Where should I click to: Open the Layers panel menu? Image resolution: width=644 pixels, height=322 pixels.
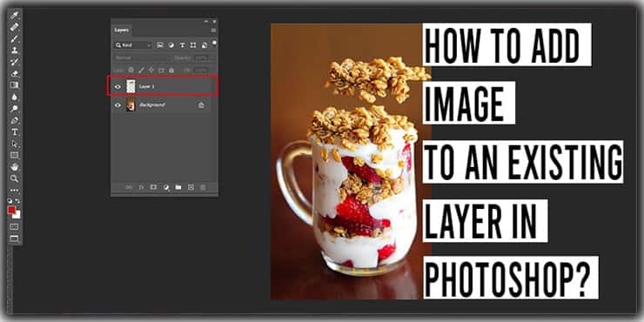(x=213, y=30)
